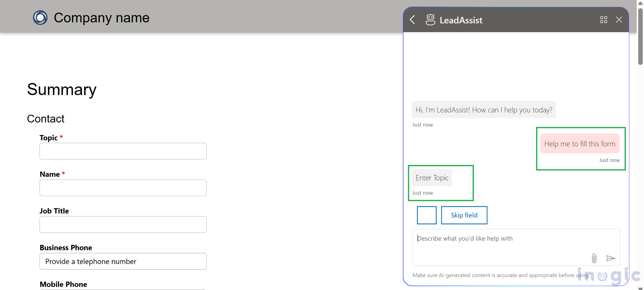The image size is (644, 290).
Task: Click the Business Phone telephone field
Action: coord(123,261)
